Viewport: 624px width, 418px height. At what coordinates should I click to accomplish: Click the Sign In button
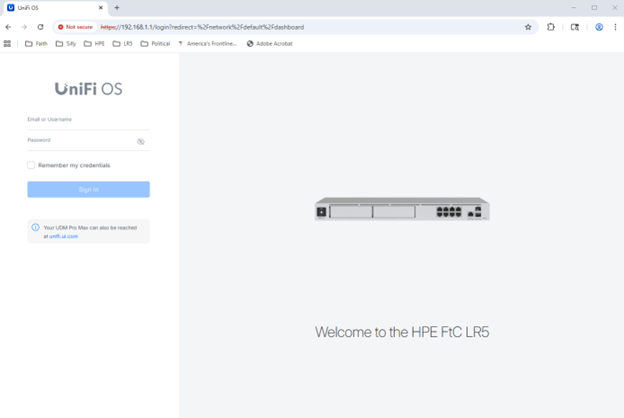88,189
